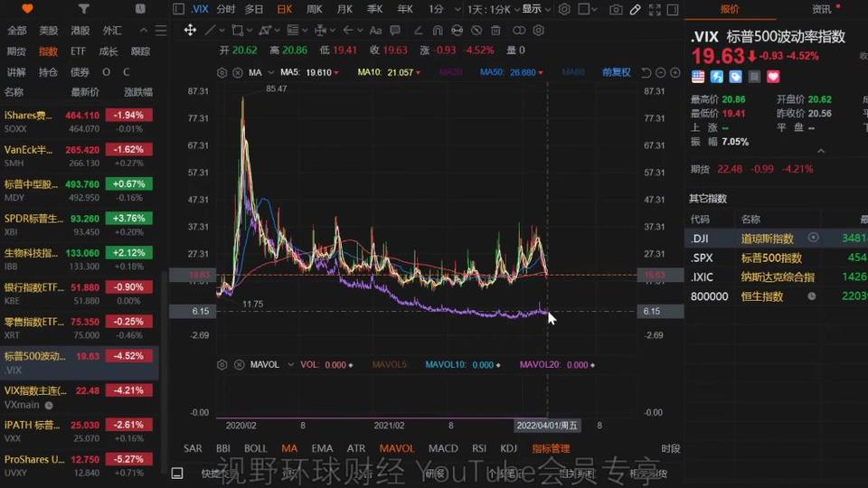Open drawing toolbar settings gear
Image resolution: width=868 pixels, height=488 pixels.
click(x=538, y=30)
